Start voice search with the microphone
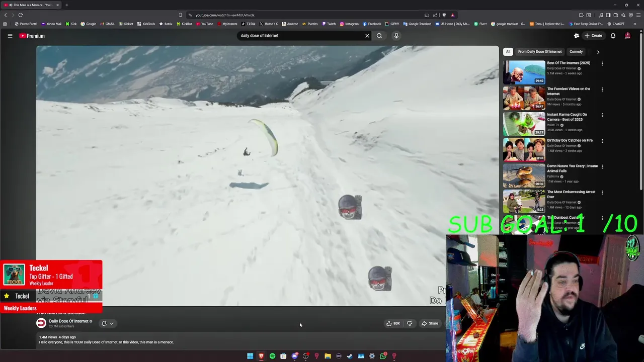 [396, 36]
